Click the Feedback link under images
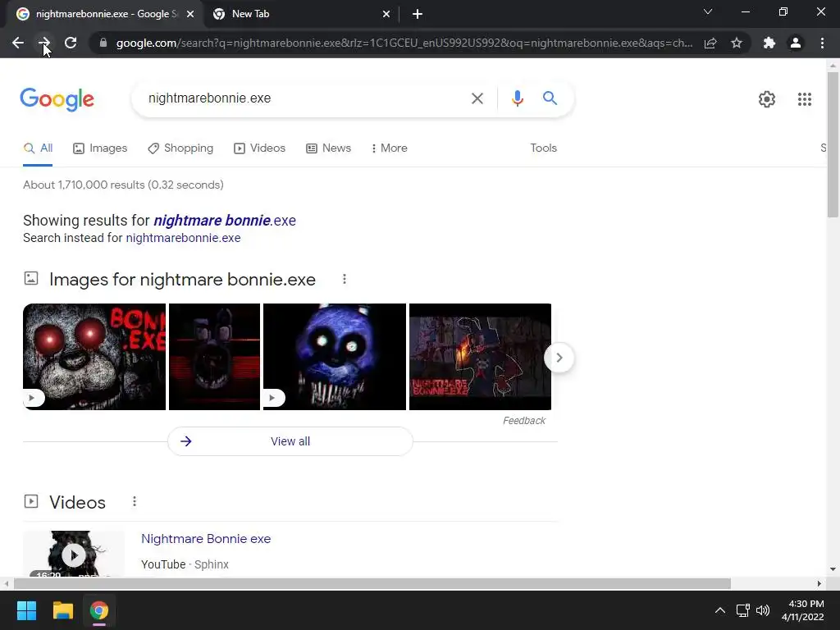Image resolution: width=840 pixels, height=630 pixels. [x=524, y=421]
